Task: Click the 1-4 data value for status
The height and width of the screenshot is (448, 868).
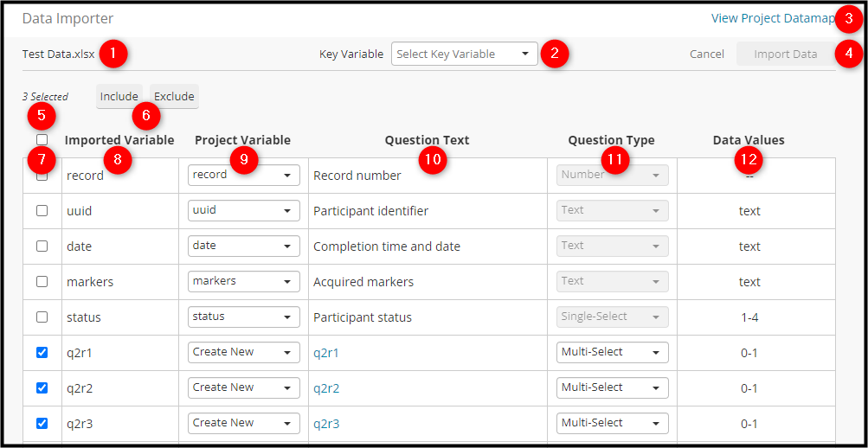Action: click(749, 317)
